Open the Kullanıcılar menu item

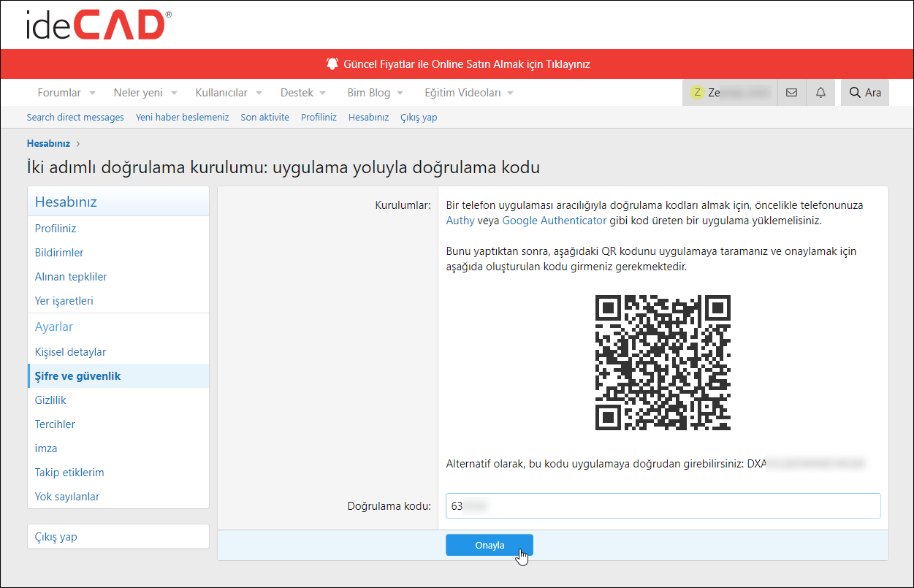[221, 93]
